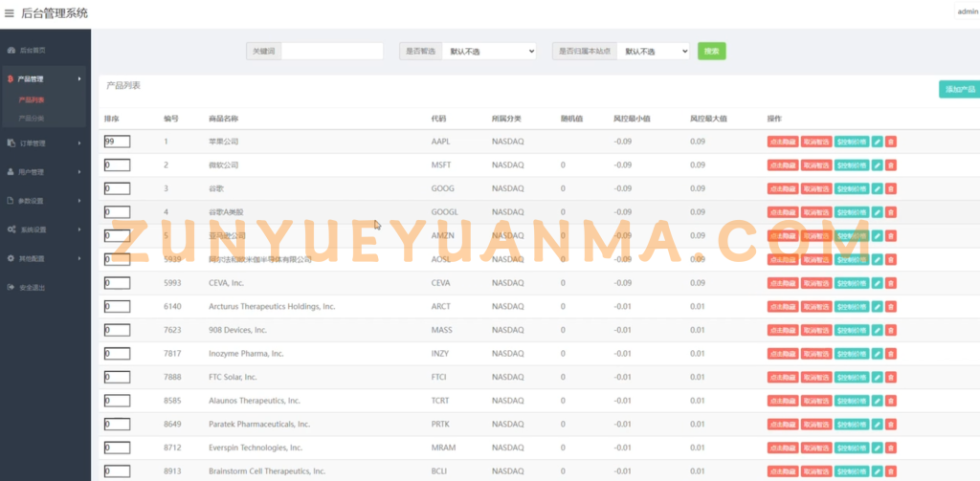Screen dimensions: 980x481
Task: Delete the ARCT row with the trash icon
Action: (891, 307)
